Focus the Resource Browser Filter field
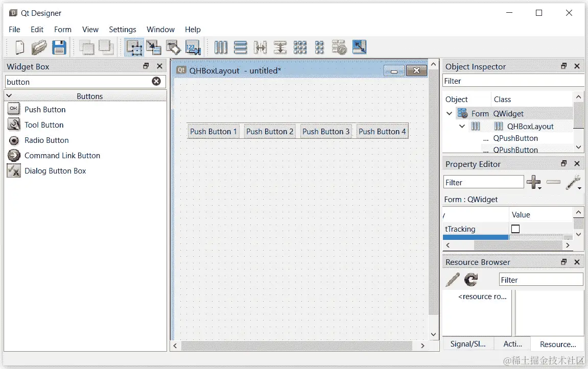Viewport: 588px width, 369px height. click(x=541, y=280)
